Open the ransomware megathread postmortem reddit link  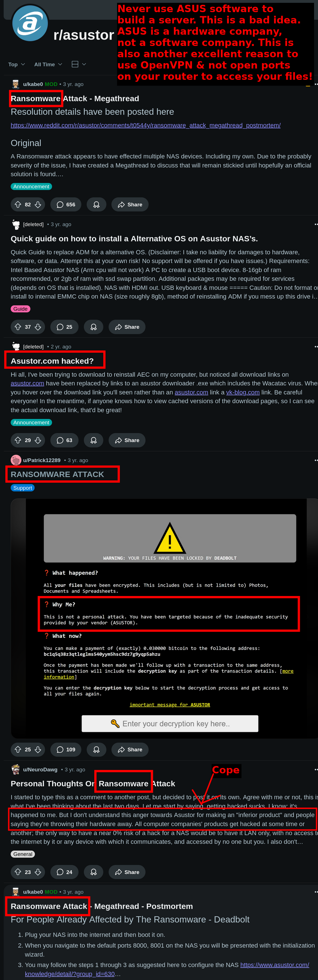coord(146,125)
